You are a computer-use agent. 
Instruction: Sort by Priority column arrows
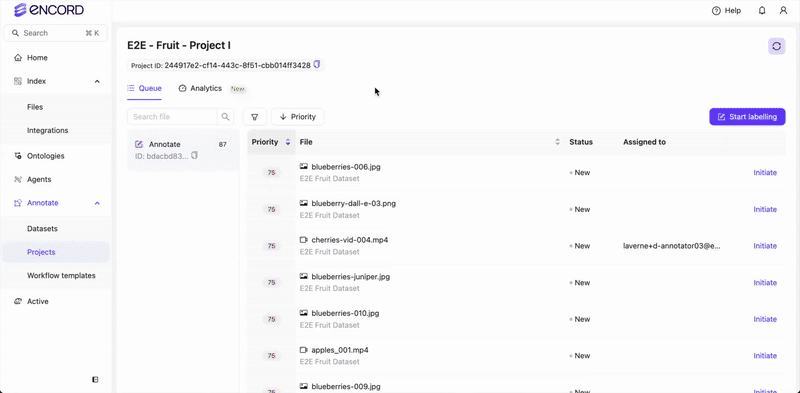288,142
